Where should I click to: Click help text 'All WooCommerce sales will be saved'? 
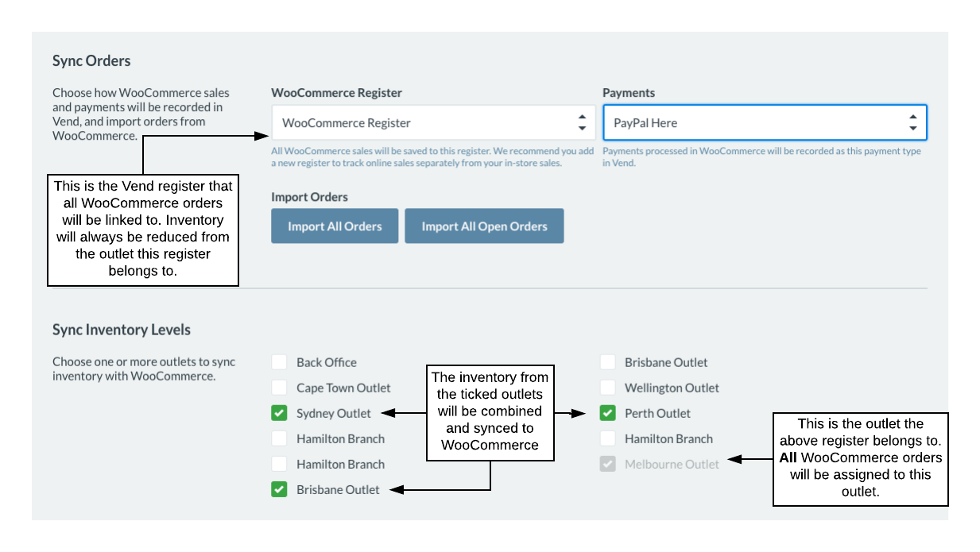[432, 156]
